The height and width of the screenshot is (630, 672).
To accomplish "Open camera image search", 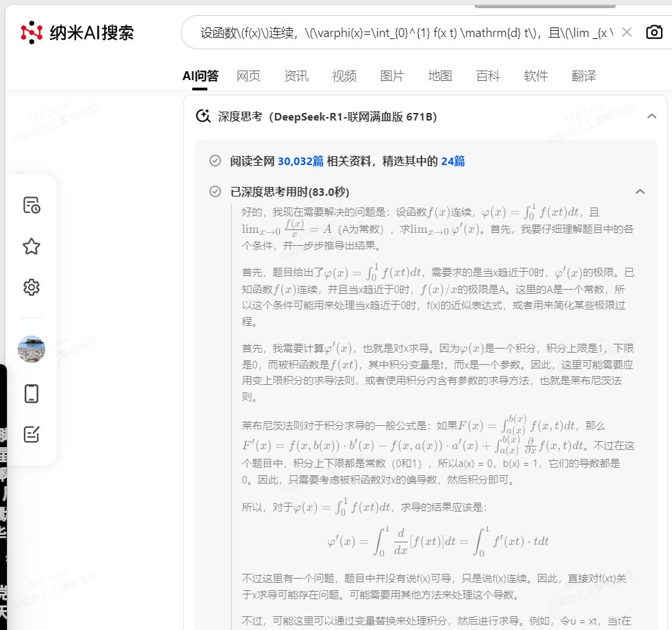I will pyautogui.click(x=654, y=32).
